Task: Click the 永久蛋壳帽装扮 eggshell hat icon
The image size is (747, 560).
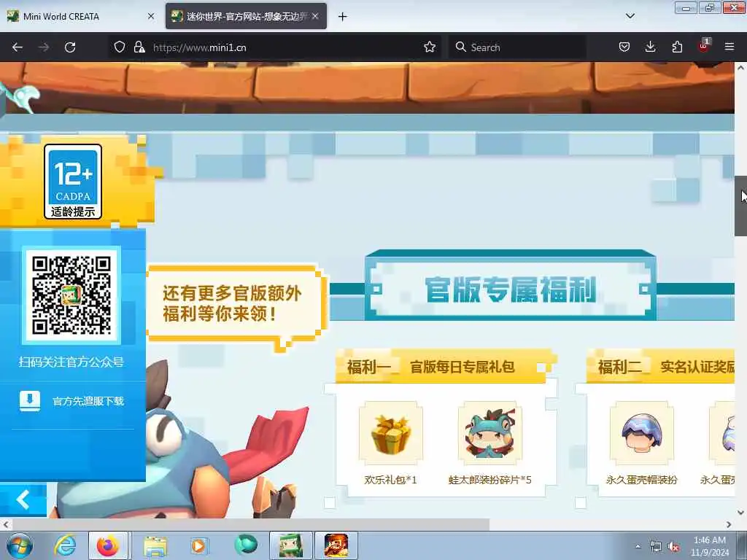Action: pos(641,433)
